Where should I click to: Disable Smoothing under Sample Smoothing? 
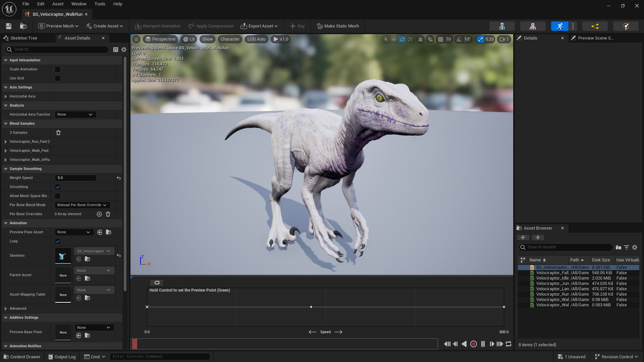[x=57, y=187]
